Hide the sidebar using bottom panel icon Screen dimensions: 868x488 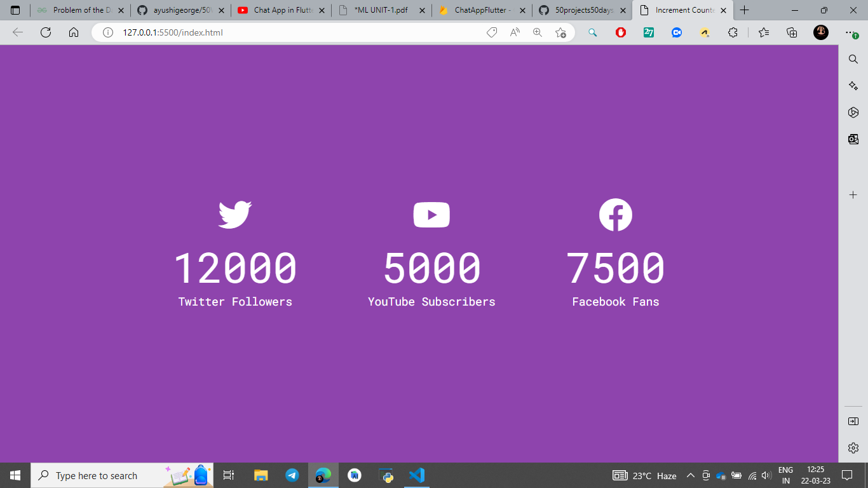[x=853, y=421]
